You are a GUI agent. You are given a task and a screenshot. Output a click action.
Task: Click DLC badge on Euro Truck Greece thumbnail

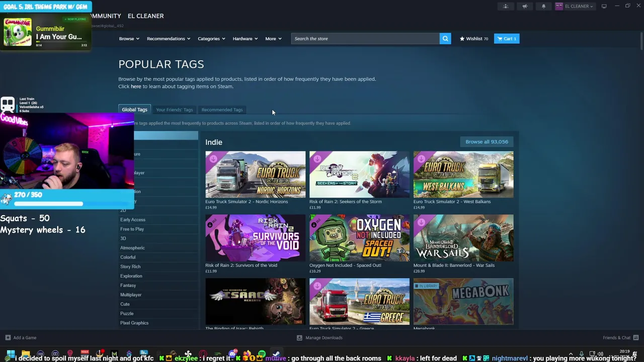click(x=317, y=286)
